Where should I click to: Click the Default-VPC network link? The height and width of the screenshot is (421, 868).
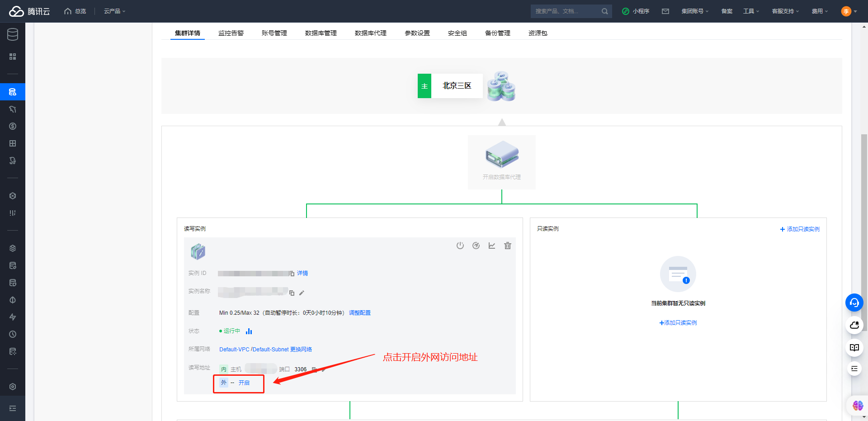click(235, 349)
